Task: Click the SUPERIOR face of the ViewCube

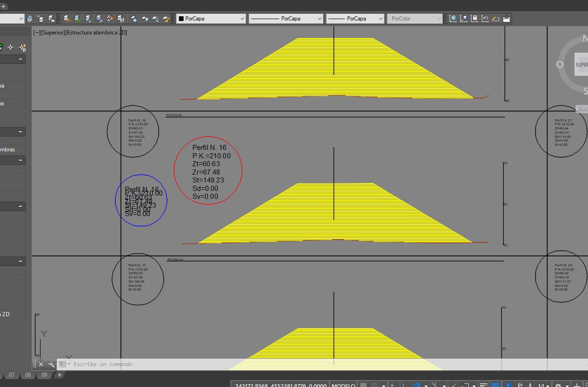Action: tap(582, 65)
